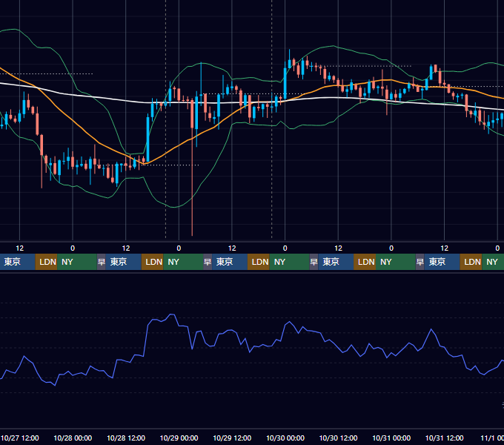
Task: Click the 10/28 12:00 date label
Action: point(126,438)
